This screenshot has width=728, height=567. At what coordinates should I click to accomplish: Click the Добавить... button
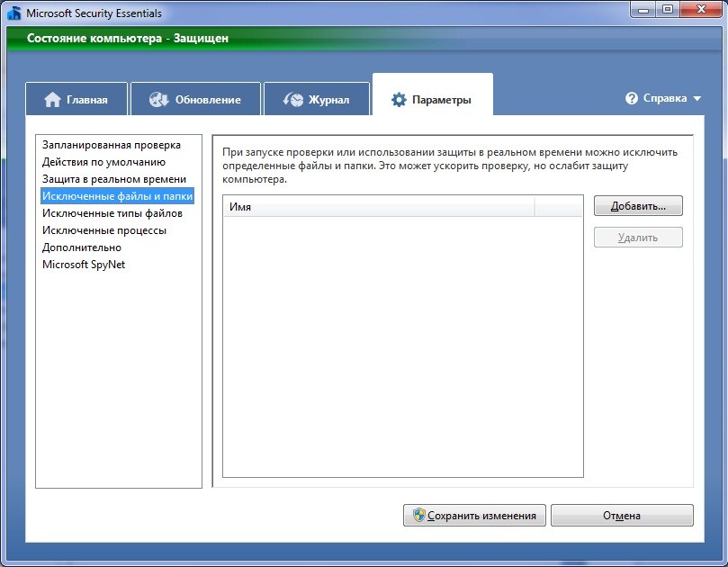[x=638, y=206]
